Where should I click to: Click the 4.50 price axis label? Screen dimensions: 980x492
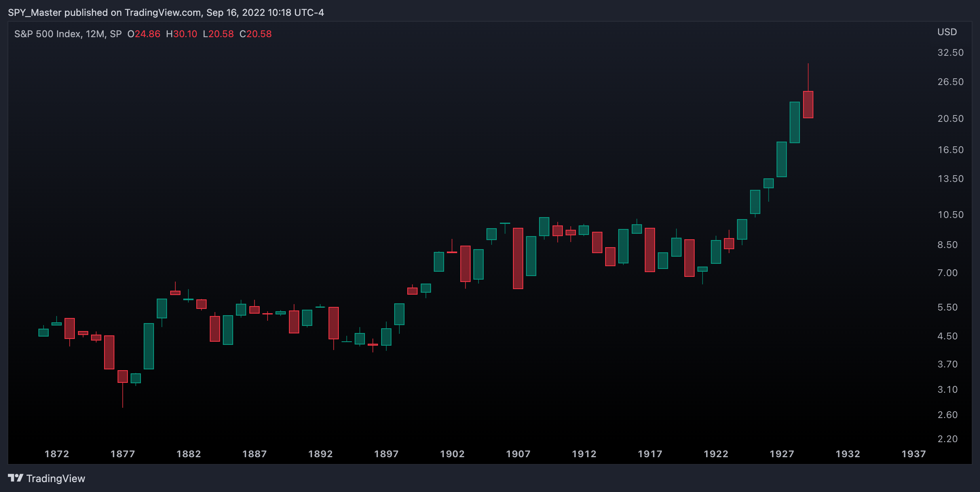[x=948, y=336]
